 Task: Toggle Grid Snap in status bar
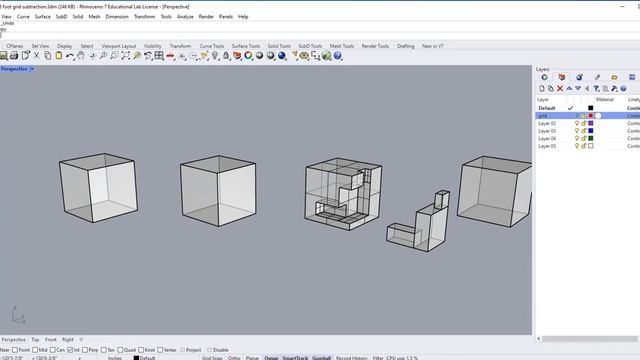212,358
